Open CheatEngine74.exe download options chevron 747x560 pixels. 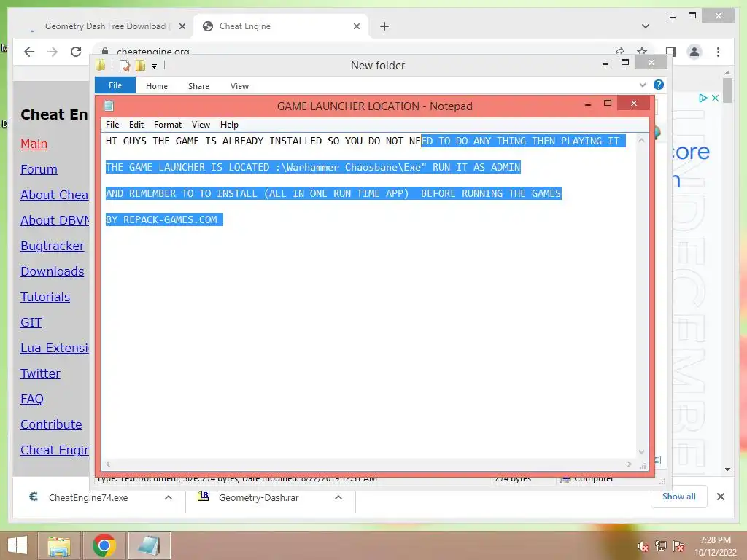point(169,497)
